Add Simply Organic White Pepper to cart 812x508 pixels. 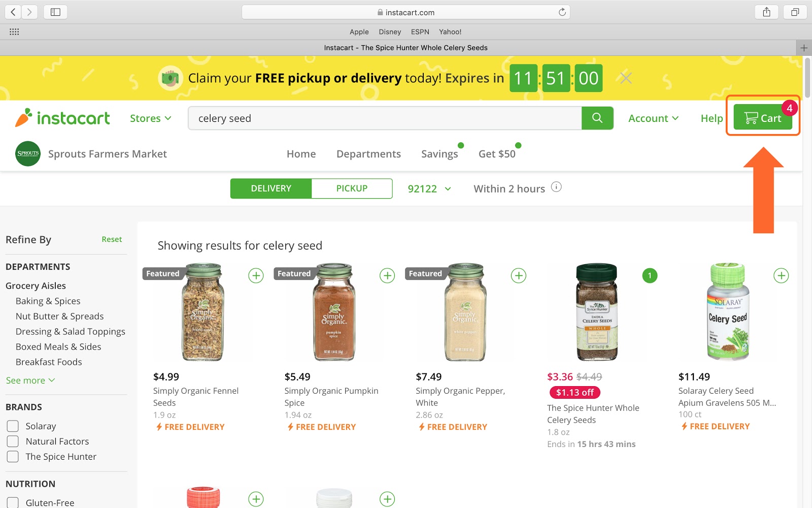[x=518, y=275]
